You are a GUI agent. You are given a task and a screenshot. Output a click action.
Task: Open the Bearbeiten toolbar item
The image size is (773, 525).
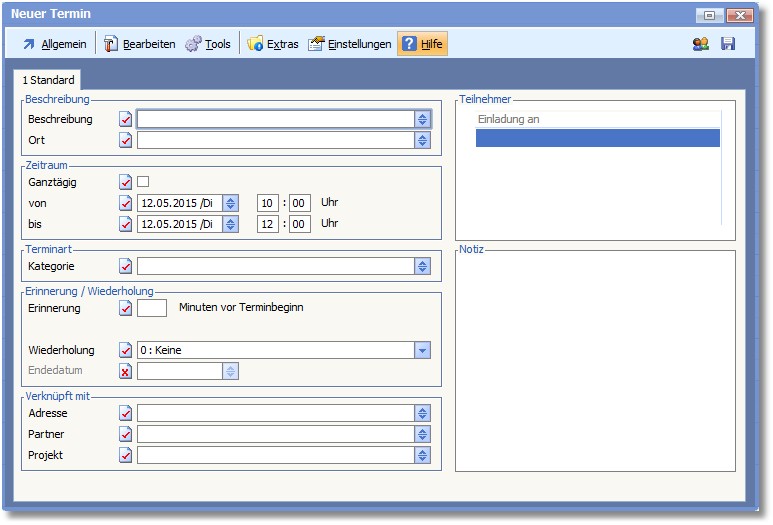click(140, 44)
